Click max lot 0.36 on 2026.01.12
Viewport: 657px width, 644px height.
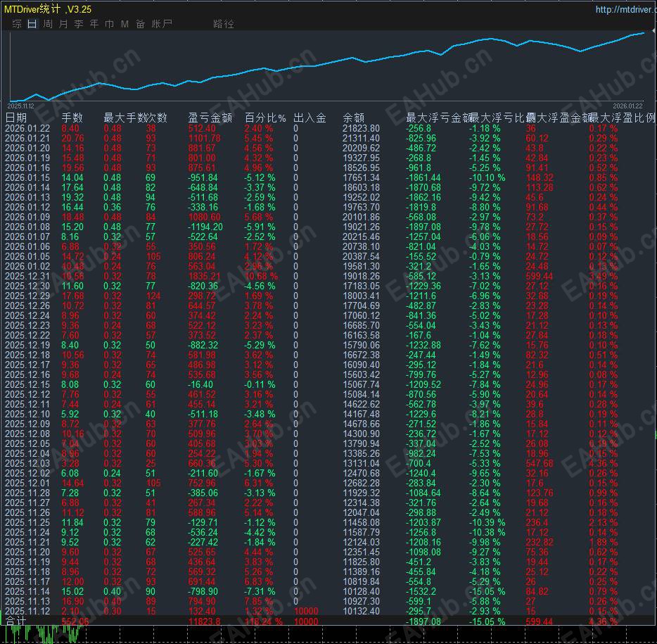pos(113,207)
